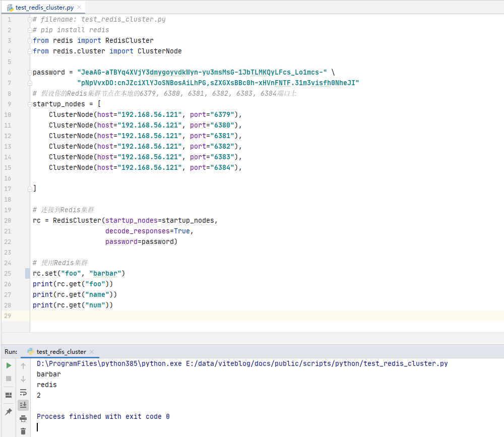Rerun test_redis_cluster with the green play icon

coord(9,365)
